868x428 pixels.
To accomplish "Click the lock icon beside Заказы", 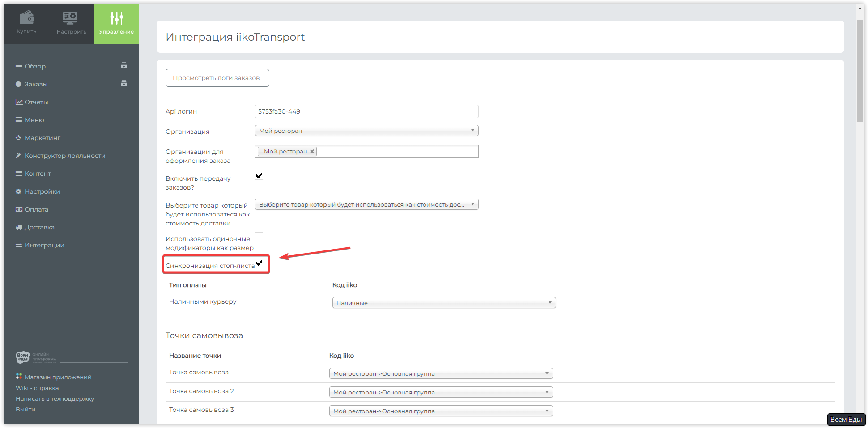I will click(124, 84).
